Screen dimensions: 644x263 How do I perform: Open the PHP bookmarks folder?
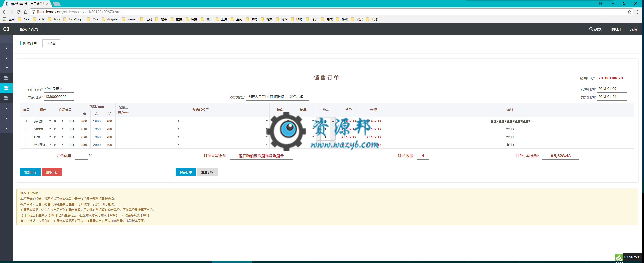click(x=39, y=19)
